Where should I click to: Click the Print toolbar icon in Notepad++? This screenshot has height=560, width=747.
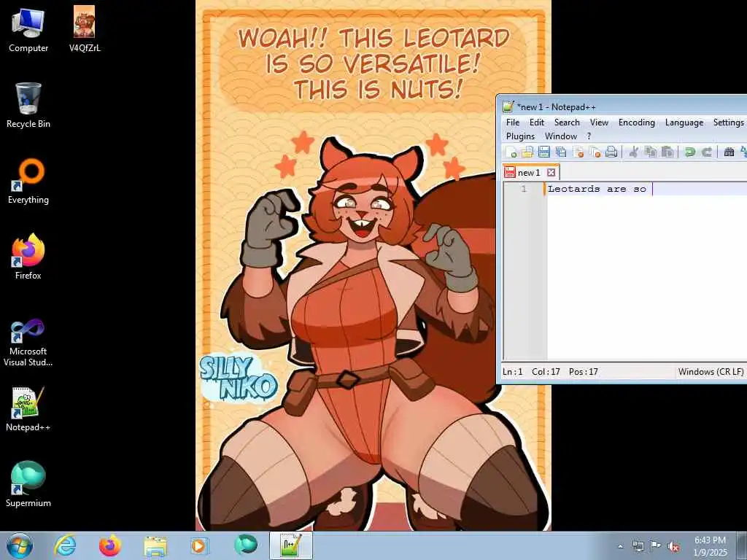coord(612,152)
